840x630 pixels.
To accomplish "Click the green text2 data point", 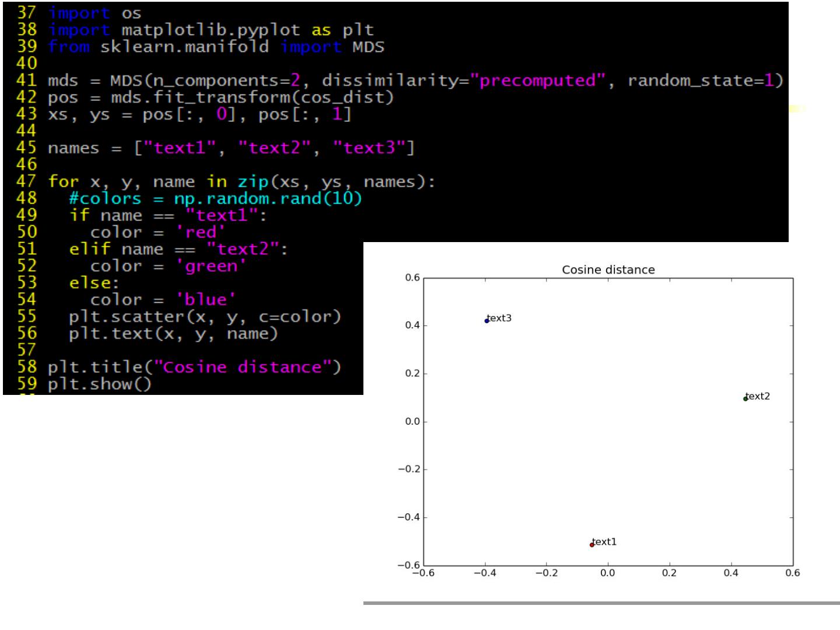I will (x=745, y=398).
